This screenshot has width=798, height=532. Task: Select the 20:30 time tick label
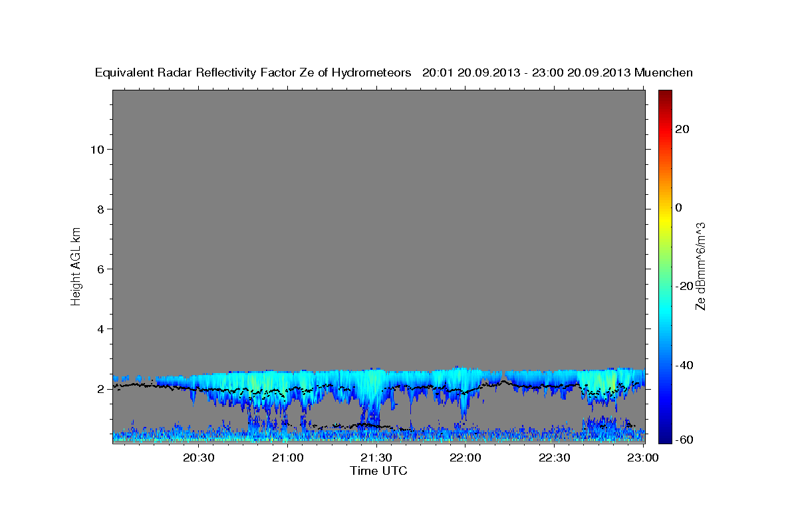(x=198, y=458)
